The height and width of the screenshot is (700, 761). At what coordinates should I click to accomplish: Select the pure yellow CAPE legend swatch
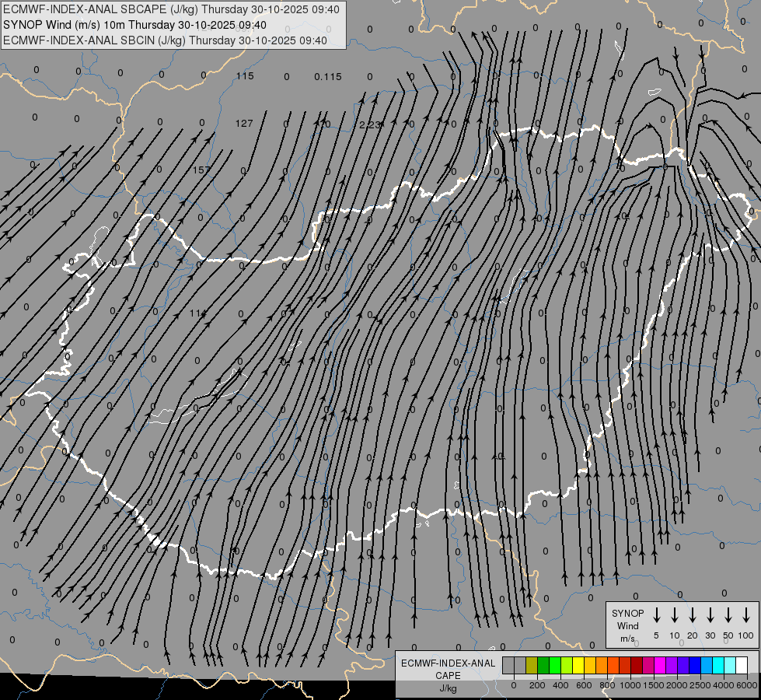click(578, 665)
